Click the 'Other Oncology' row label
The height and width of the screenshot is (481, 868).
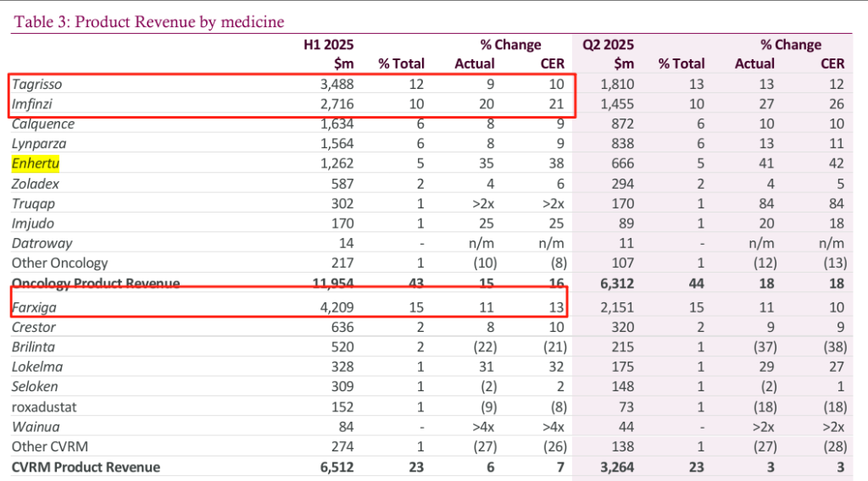click(60, 263)
